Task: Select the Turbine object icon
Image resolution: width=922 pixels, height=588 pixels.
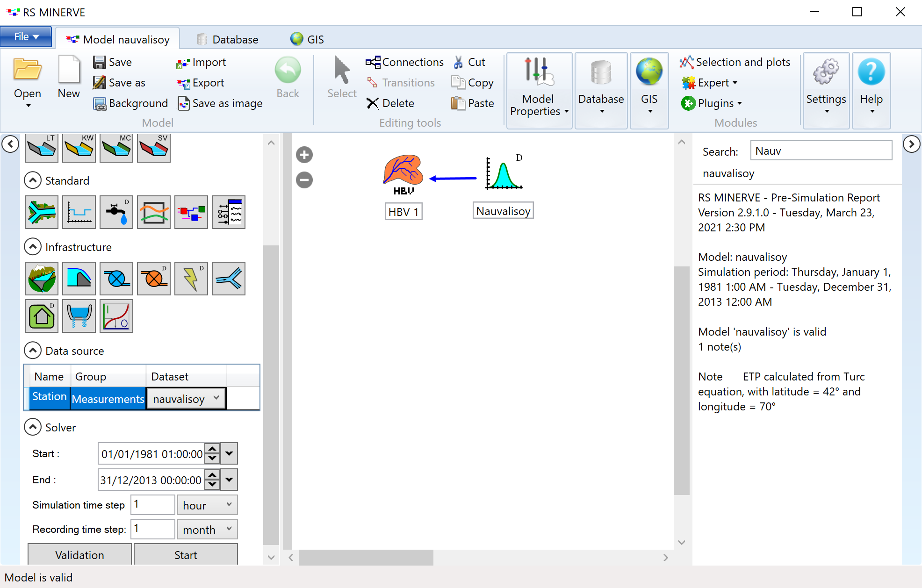Action: click(116, 279)
